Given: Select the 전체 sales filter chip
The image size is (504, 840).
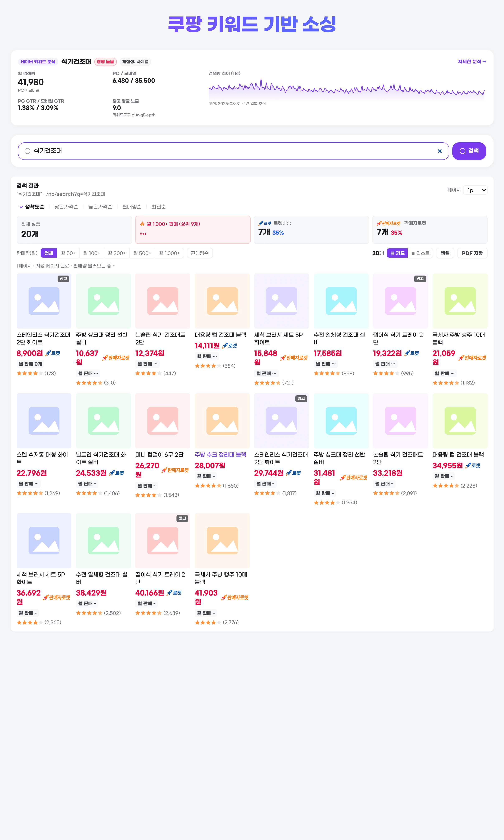Looking at the screenshot, I should point(49,253).
